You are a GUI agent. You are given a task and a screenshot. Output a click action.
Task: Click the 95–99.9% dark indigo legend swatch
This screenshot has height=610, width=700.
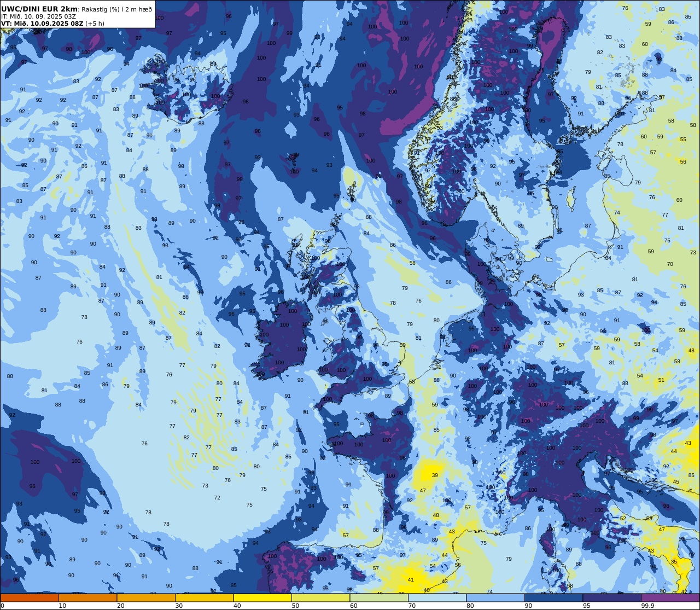[x=612, y=598]
